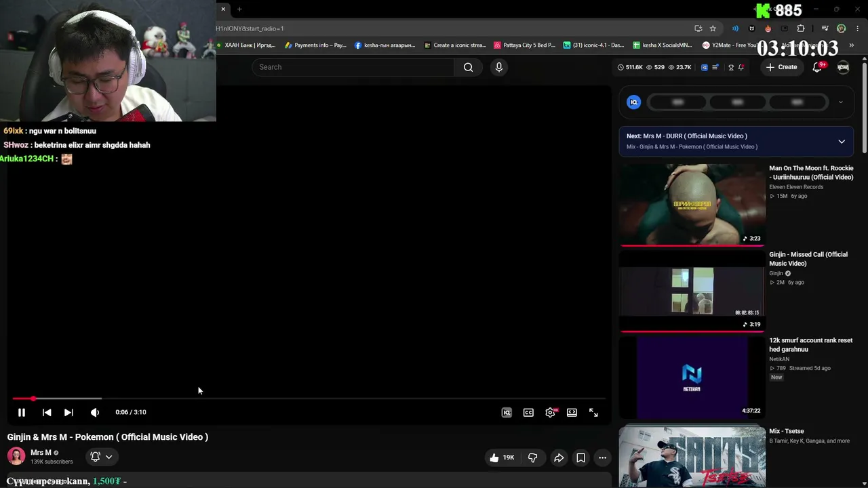The image size is (868, 488).
Task: Open the kesha Facebook bookmark
Action: point(384,45)
